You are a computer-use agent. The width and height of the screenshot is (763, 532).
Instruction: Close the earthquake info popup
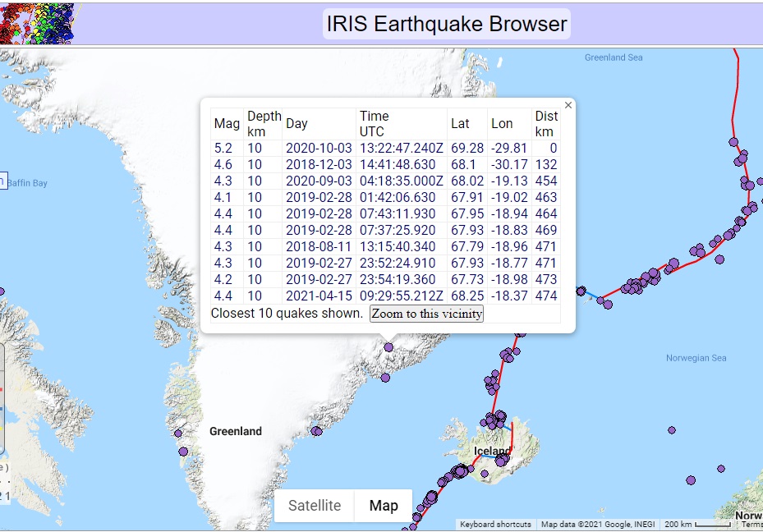tap(568, 105)
